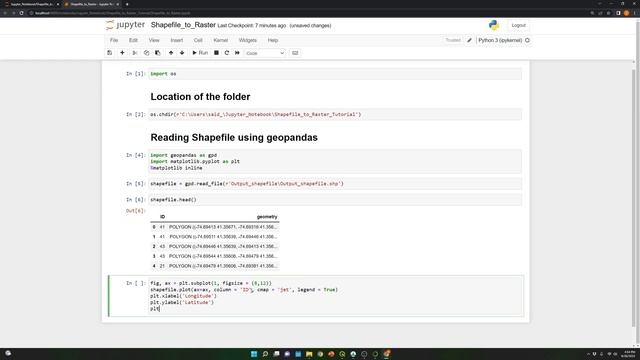This screenshot has width=640, height=360.
Task: Interrupt the kernel with the stop square icon
Action: coord(216,53)
